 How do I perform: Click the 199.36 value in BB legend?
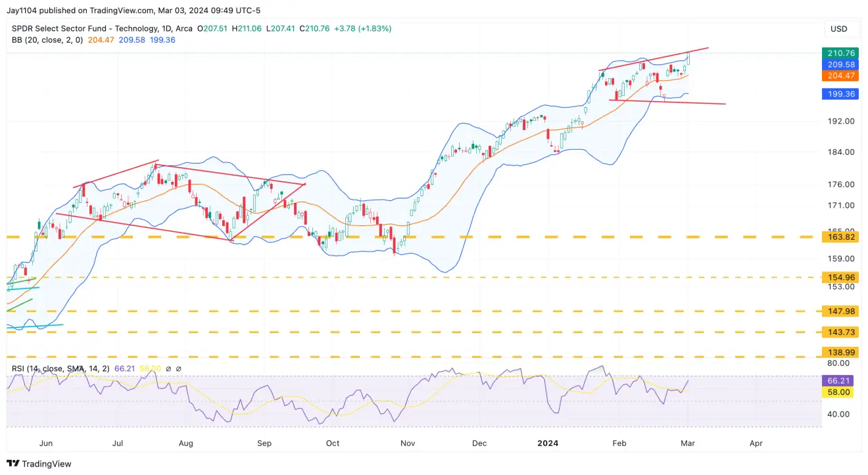coord(163,39)
